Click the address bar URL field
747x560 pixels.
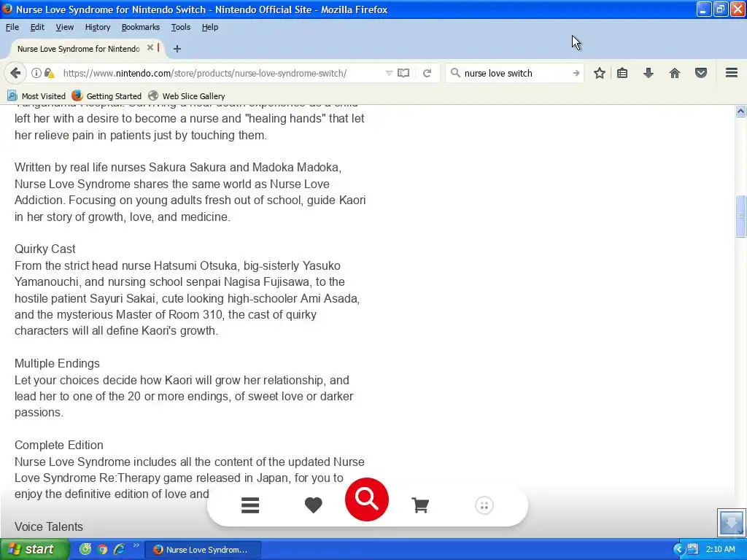pos(222,73)
